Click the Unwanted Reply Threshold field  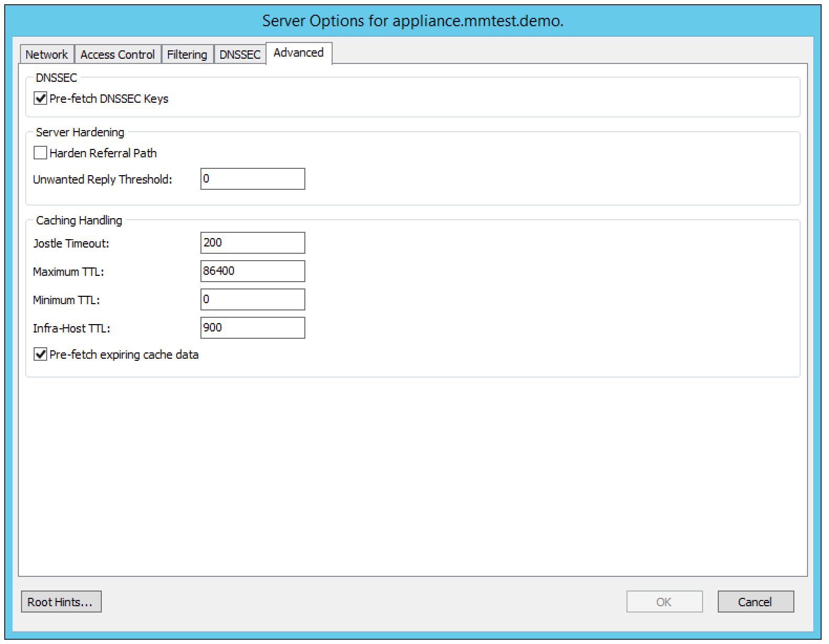point(252,179)
